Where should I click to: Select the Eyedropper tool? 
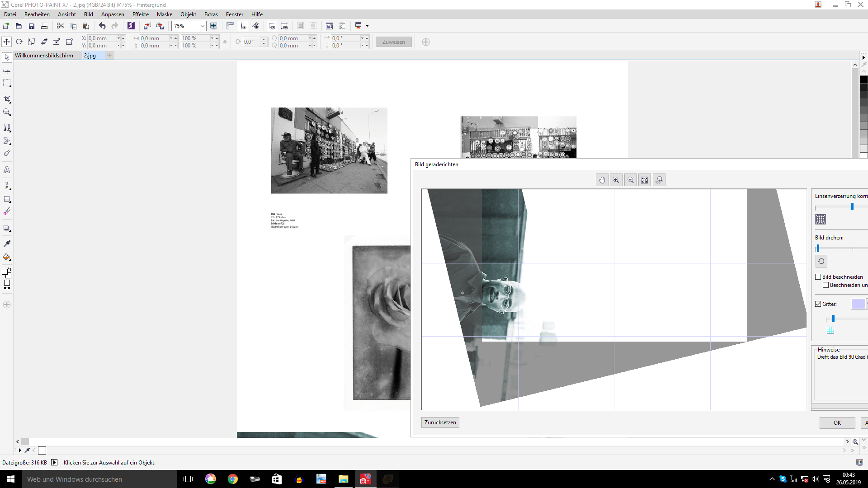tap(7, 244)
